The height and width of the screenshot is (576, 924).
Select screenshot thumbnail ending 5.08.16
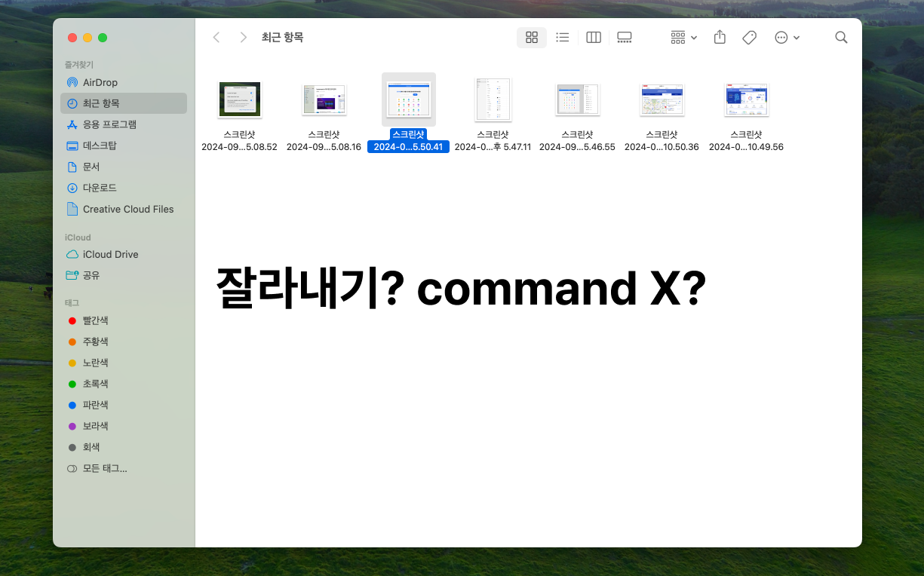(324, 100)
